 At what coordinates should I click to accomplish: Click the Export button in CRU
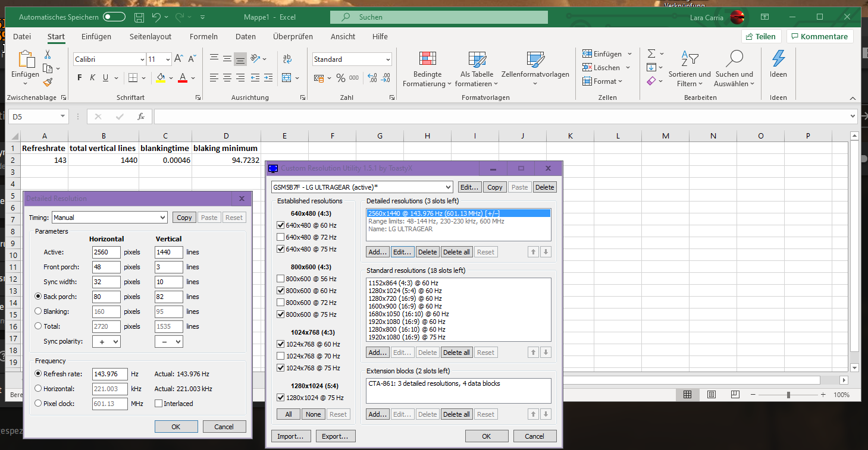336,436
